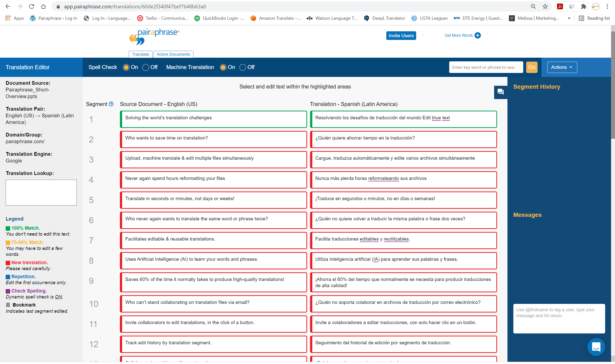Click the Segment help question-mark icon
This screenshot has width=615, height=364.
point(111,104)
